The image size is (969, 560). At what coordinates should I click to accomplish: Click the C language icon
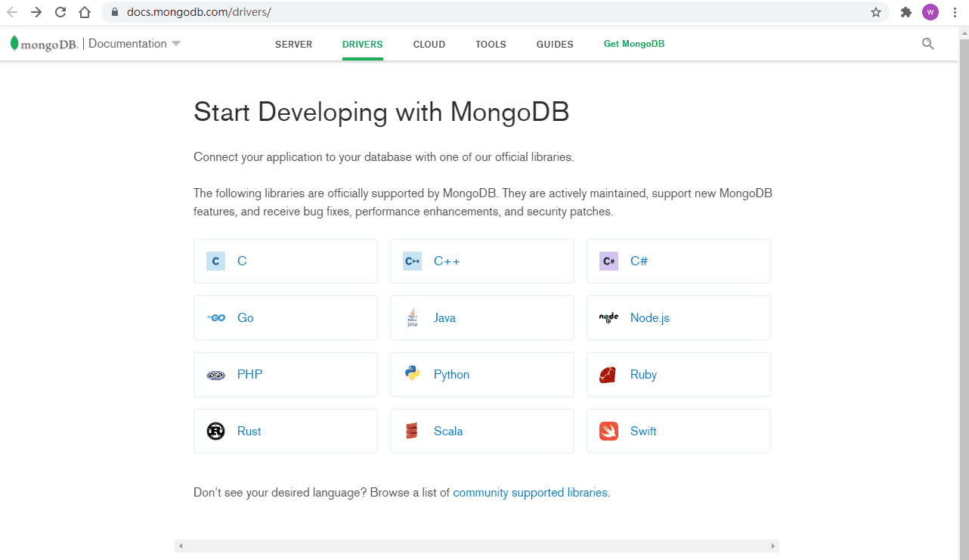(215, 261)
